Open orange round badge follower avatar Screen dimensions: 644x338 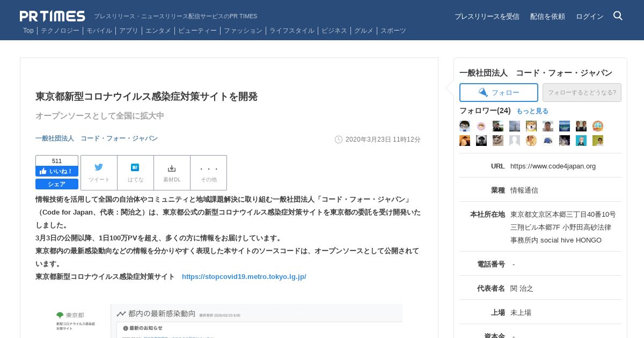click(x=598, y=126)
